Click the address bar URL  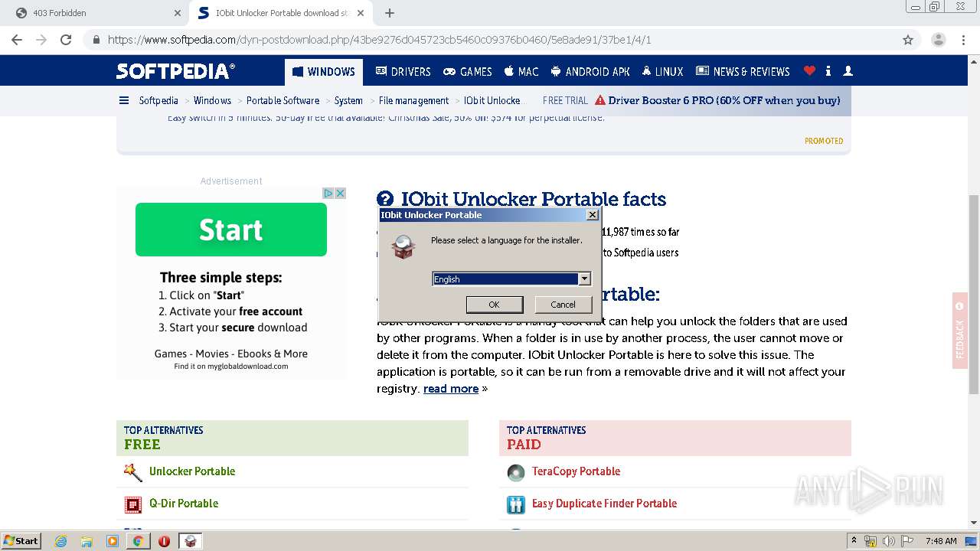pos(380,40)
